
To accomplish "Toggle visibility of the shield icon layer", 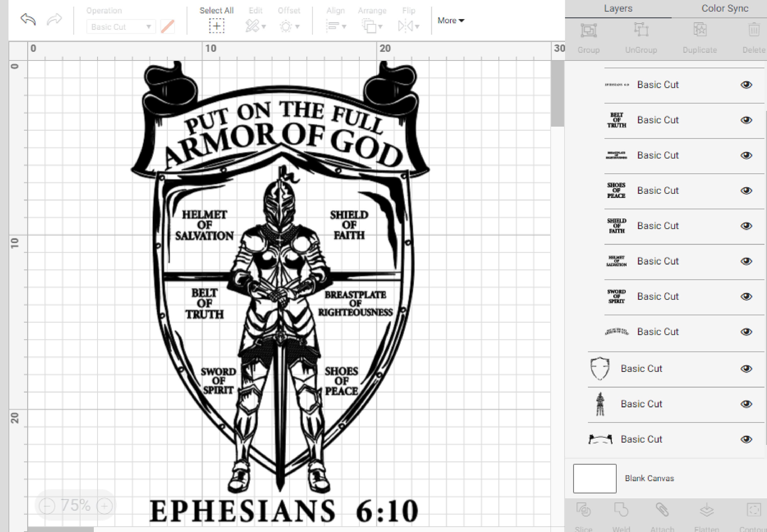I will (x=747, y=368).
